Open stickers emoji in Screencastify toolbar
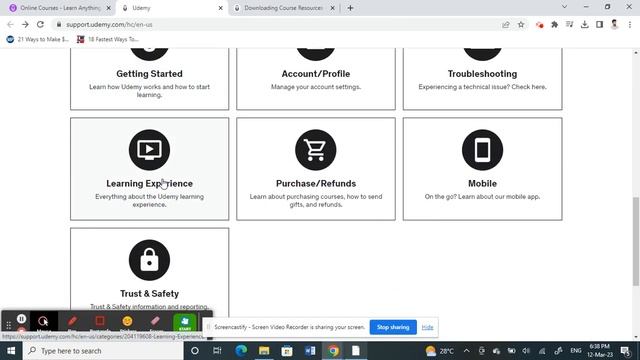The image size is (640, 360). coord(127,322)
